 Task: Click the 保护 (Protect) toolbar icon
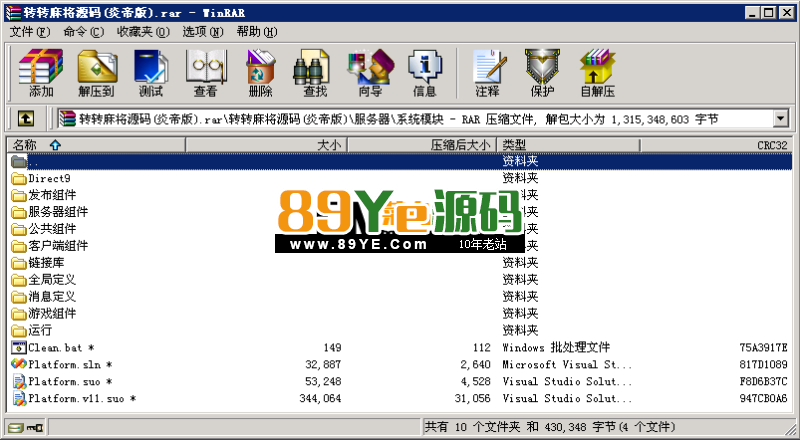(x=542, y=73)
